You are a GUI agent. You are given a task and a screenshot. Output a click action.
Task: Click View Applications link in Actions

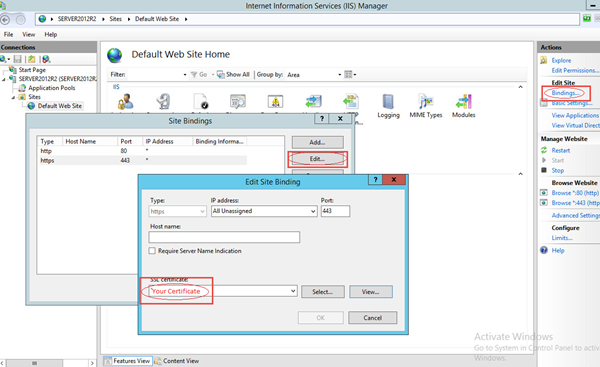(x=576, y=115)
